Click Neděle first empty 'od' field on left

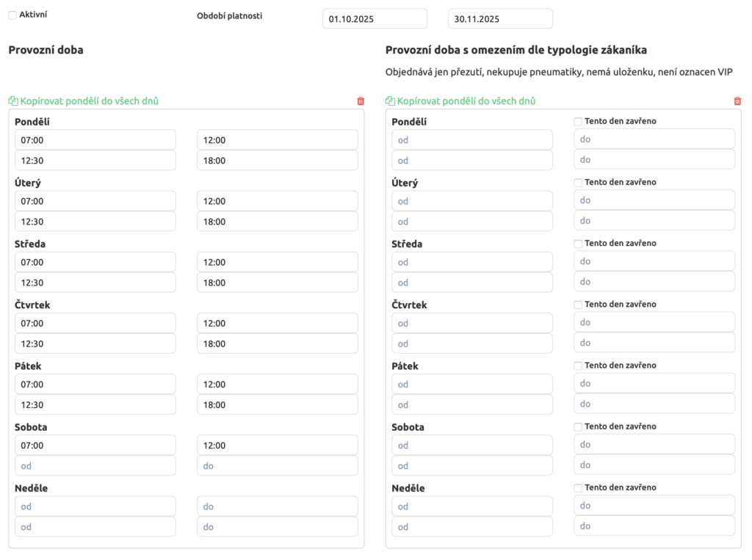[95, 506]
